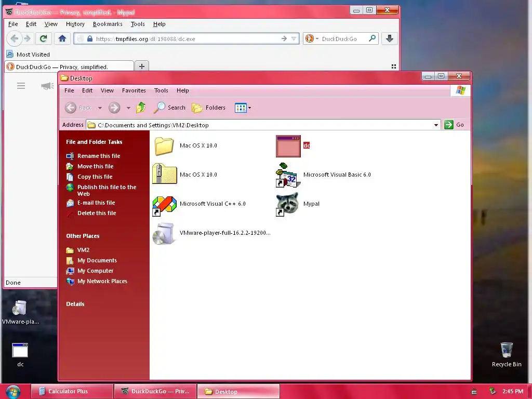Open the Favorites menu in Explorer
532x399 pixels.
(x=134, y=90)
